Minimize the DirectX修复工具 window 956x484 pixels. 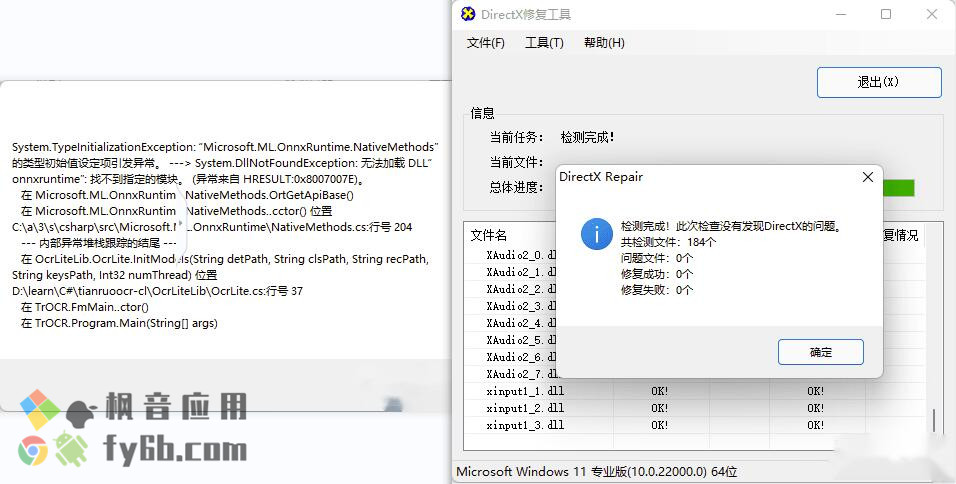coord(841,14)
